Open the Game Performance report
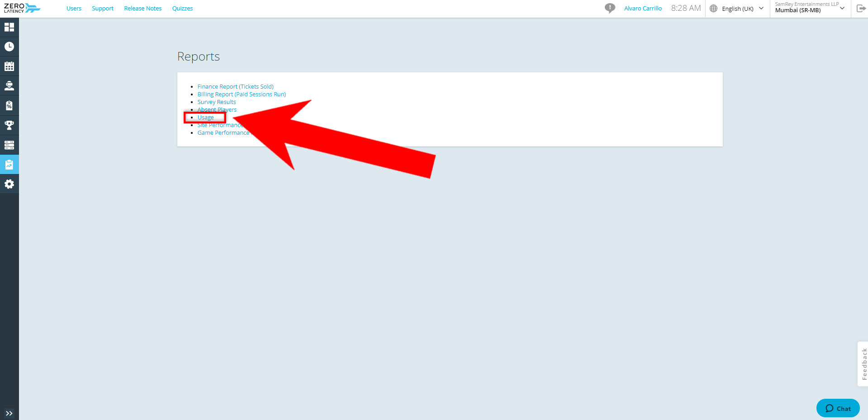 tap(223, 132)
